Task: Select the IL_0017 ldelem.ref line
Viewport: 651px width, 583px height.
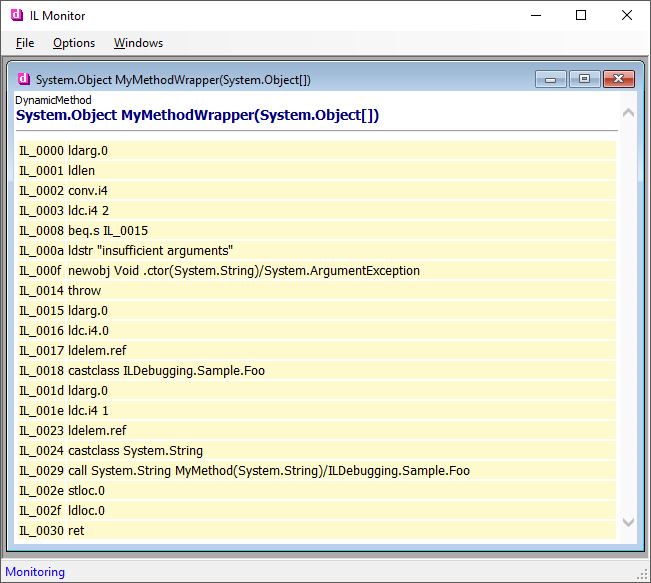Action: click(x=317, y=350)
